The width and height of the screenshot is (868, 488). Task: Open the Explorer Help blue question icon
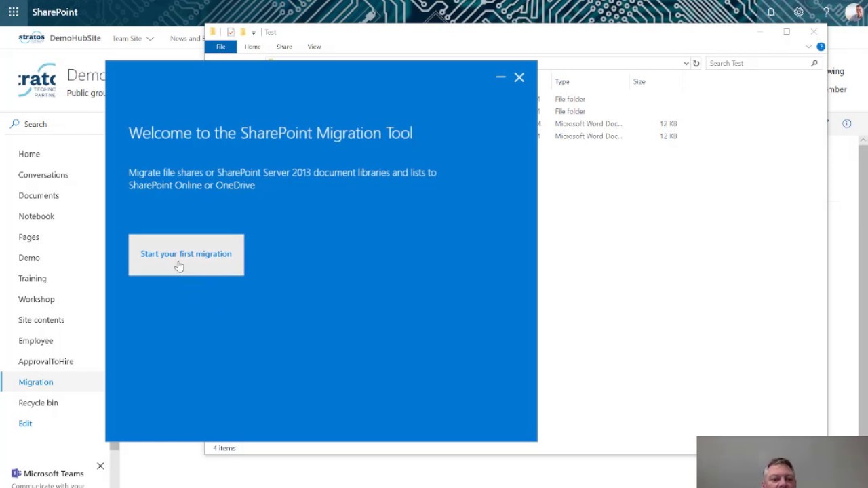(821, 47)
